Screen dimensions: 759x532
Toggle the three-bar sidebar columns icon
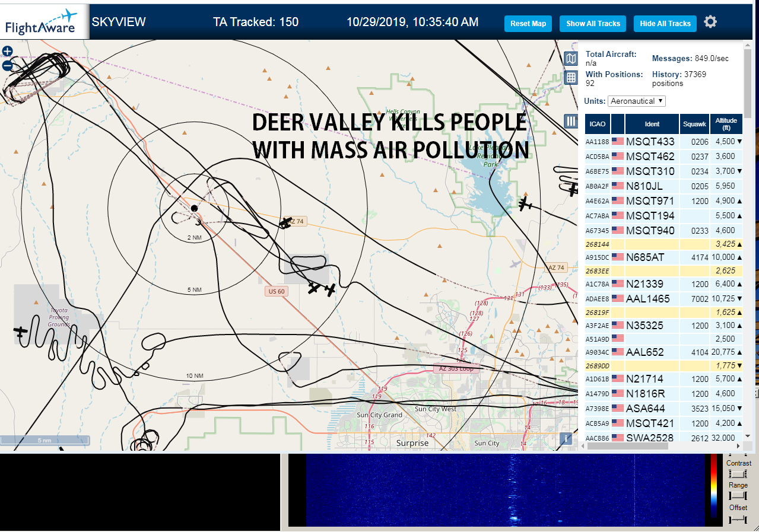click(x=571, y=121)
